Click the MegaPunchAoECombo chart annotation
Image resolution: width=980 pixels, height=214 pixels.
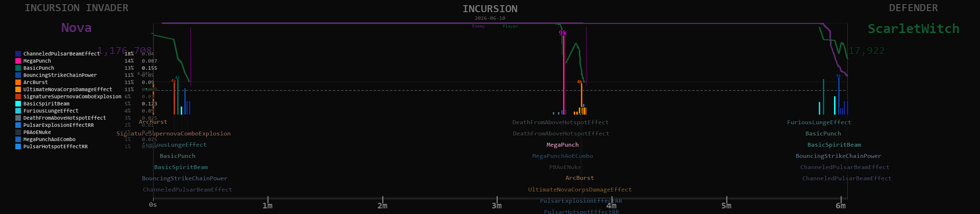click(562, 156)
